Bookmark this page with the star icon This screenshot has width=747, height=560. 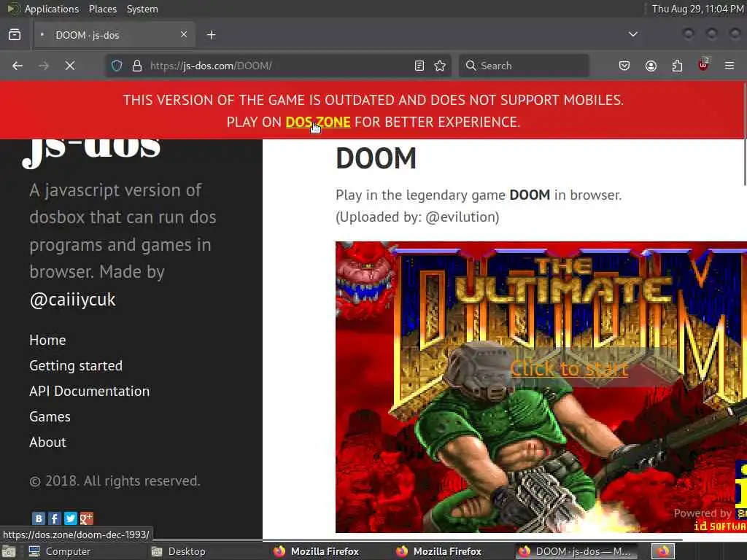point(440,66)
